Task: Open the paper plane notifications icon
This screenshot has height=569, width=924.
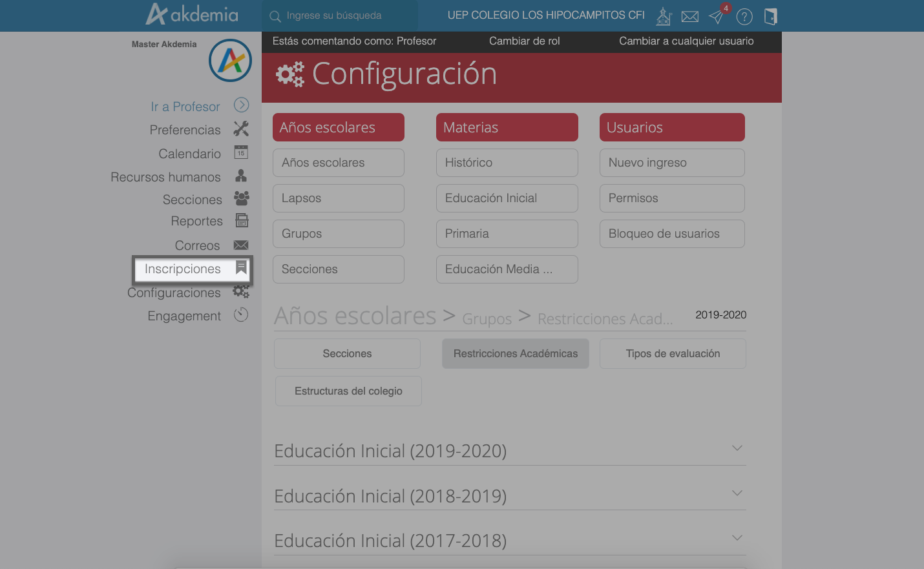Action: [x=716, y=16]
